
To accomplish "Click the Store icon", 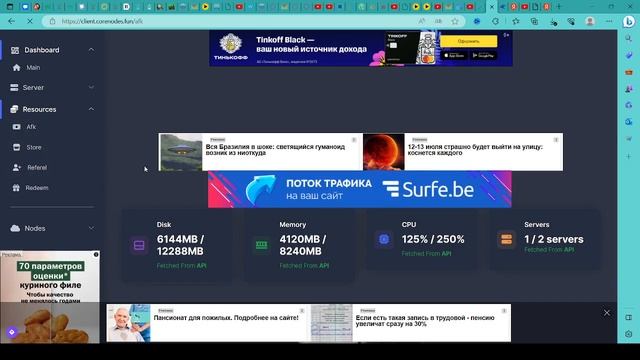I will pos(16,147).
